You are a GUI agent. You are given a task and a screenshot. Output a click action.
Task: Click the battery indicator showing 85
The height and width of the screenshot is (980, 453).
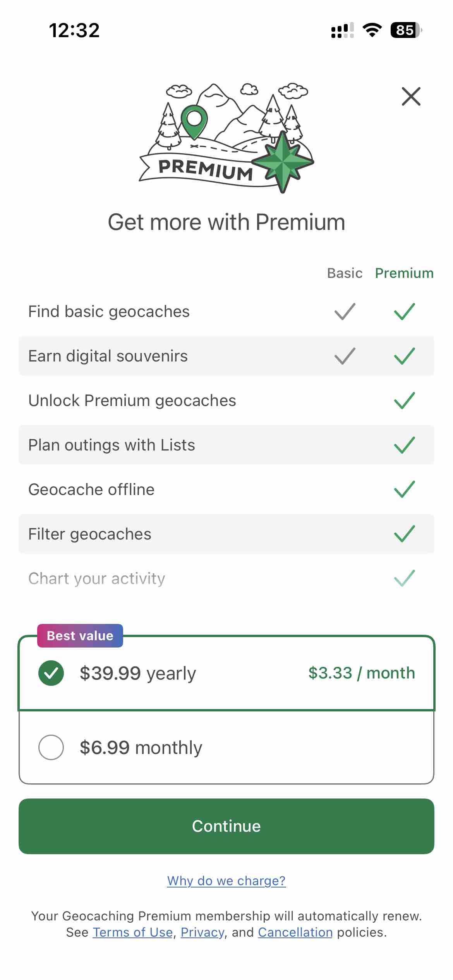[x=404, y=31]
